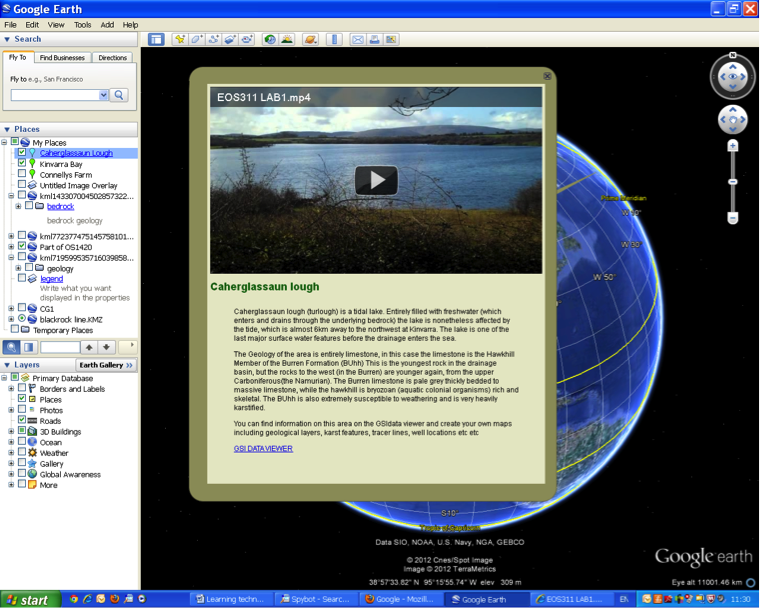Expand the Borders and Labels layer
760x608 pixels.
click(11, 389)
